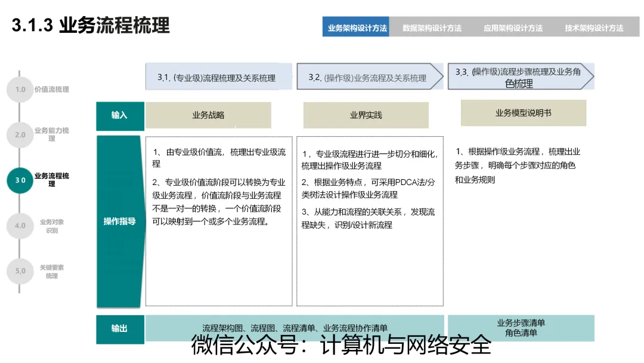Screen dimensions: 644x363
Task: Select the 输出 row label
Action: [x=120, y=329]
